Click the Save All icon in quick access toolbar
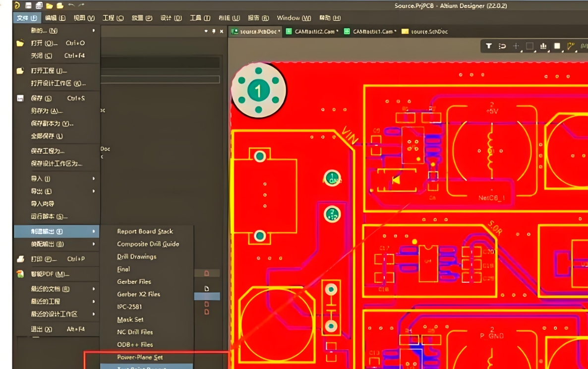This screenshot has height=369, width=588. point(39,5)
